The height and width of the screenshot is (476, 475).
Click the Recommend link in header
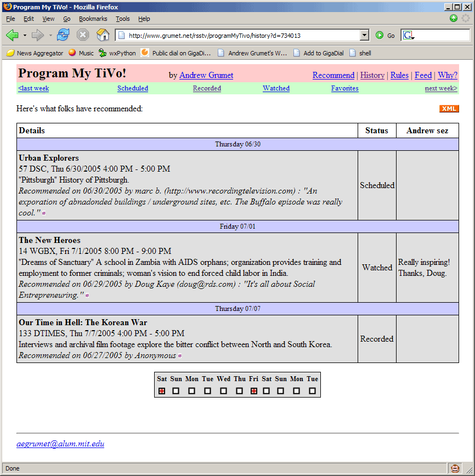coord(333,75)
